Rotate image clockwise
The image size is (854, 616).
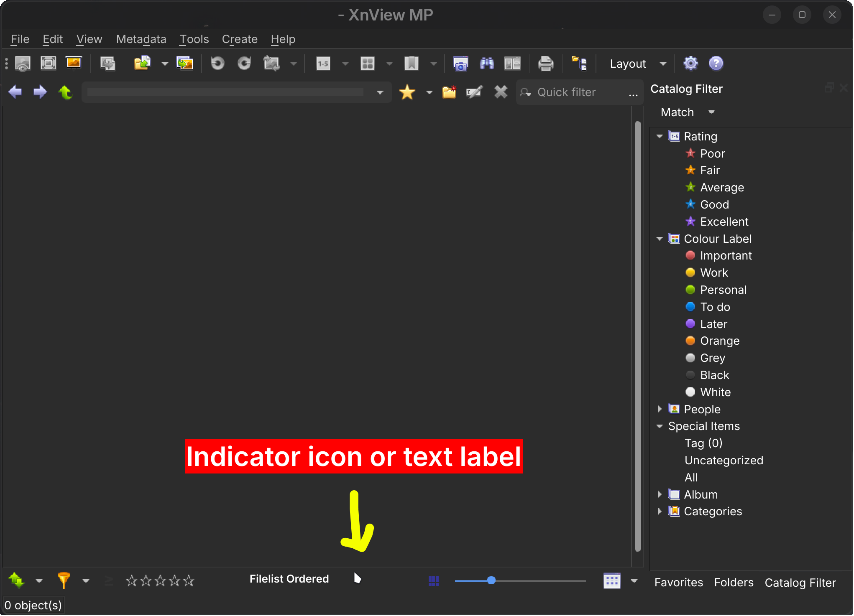[244, 64]
